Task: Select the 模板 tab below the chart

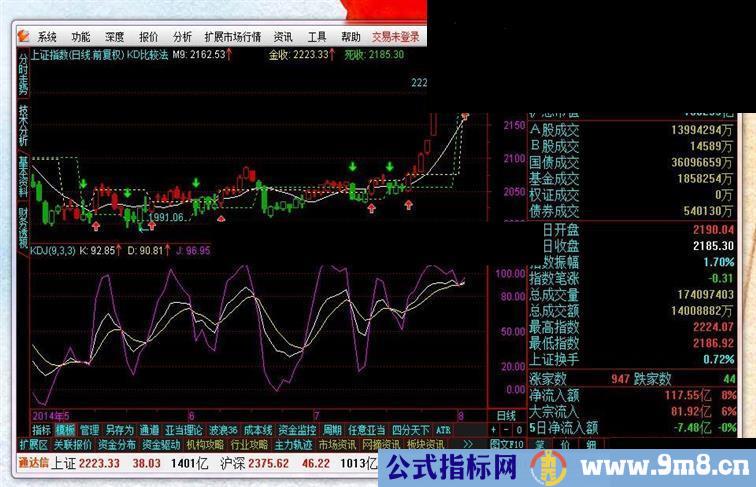Action: click(66, 429)
